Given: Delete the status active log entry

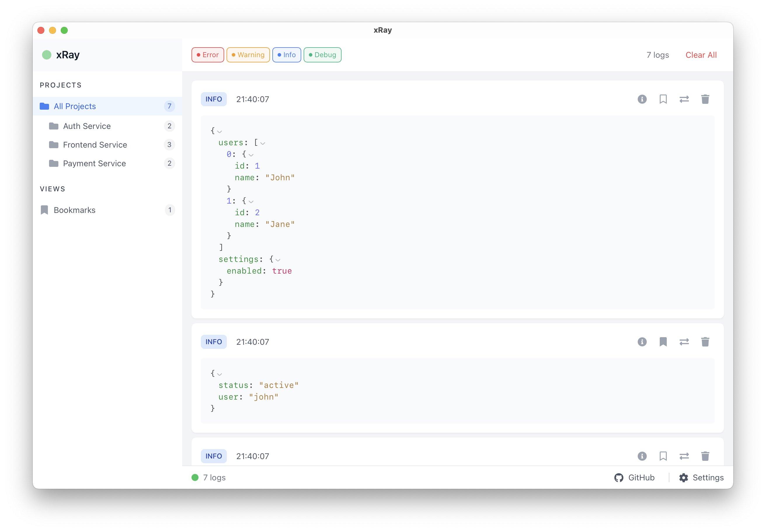Looking at the screenshot, I should point(705,342).
